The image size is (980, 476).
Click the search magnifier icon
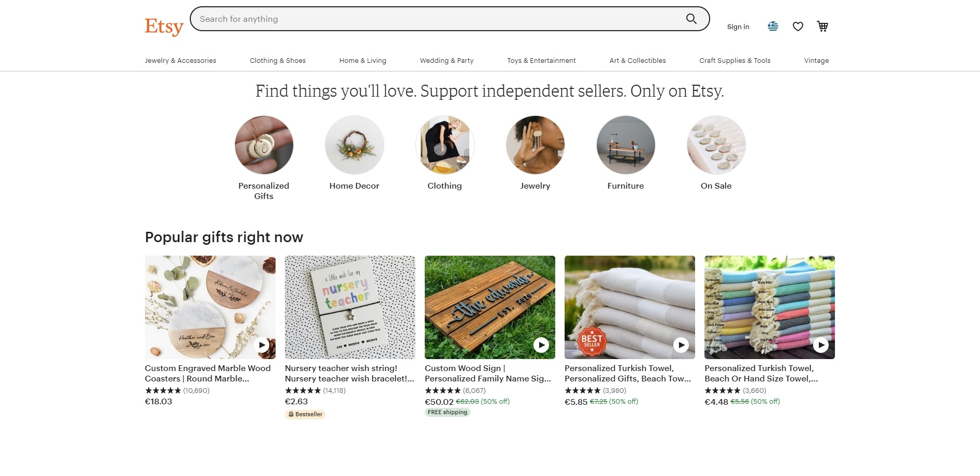coord(691,19)
